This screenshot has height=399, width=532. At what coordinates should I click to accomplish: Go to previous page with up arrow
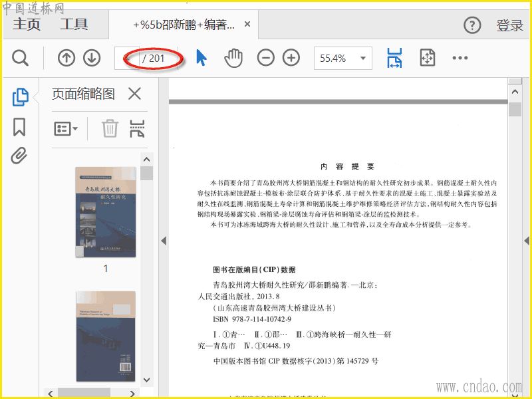point(66,58)
